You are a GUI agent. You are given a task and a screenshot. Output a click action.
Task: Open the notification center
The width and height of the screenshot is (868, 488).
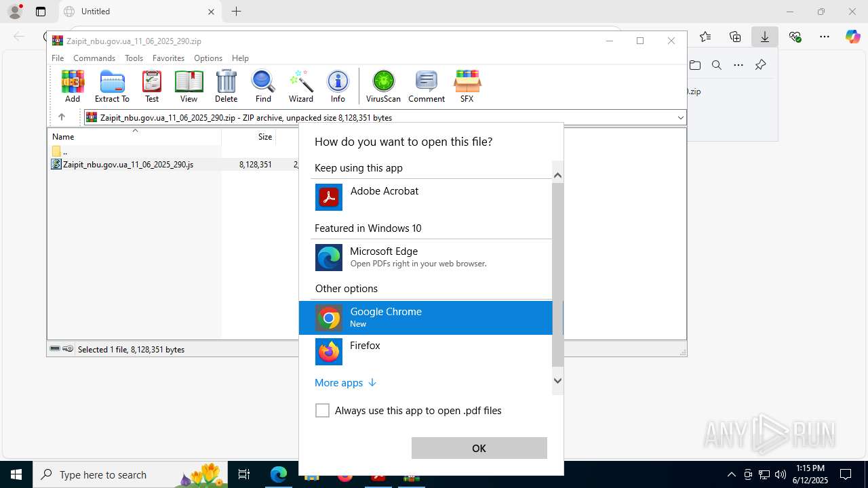click(x=846, y=474)
